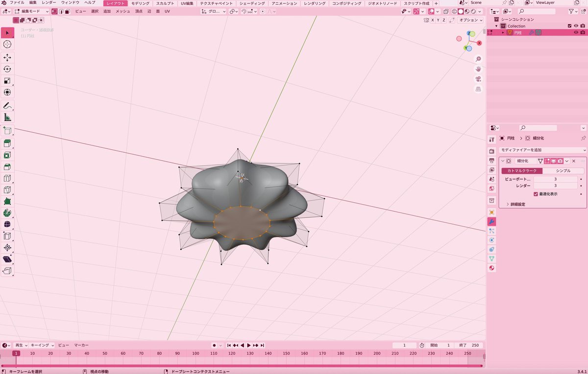Select the Extrude Region tool
This screenshot has width=588, height=374.
click(x=7, y=144)
